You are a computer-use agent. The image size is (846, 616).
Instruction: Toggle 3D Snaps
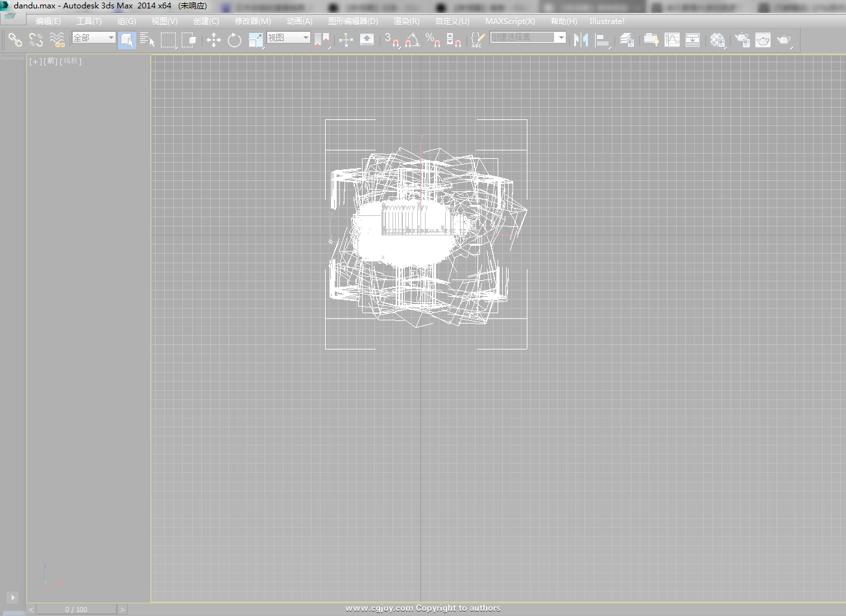coord(392,40)
